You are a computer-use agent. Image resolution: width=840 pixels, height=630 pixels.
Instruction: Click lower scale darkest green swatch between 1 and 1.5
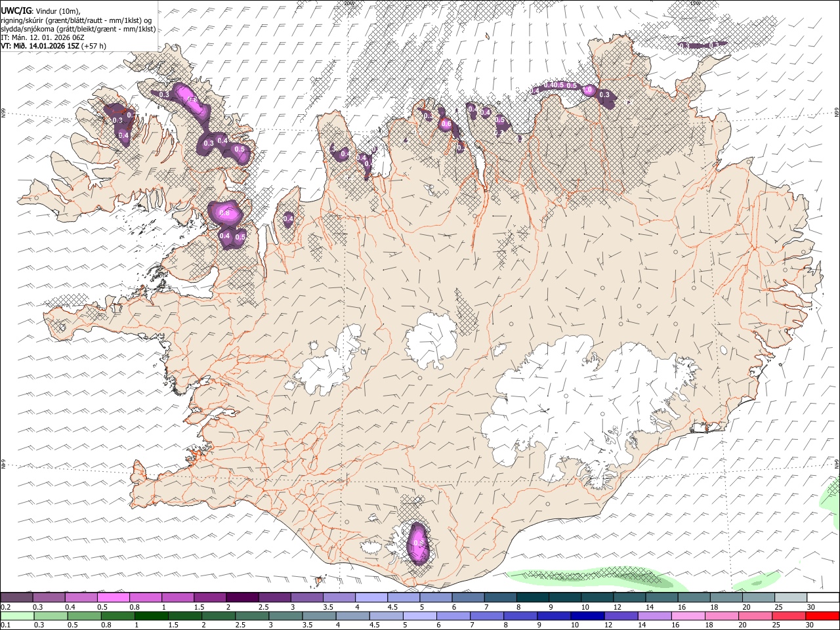pos(152,616)
